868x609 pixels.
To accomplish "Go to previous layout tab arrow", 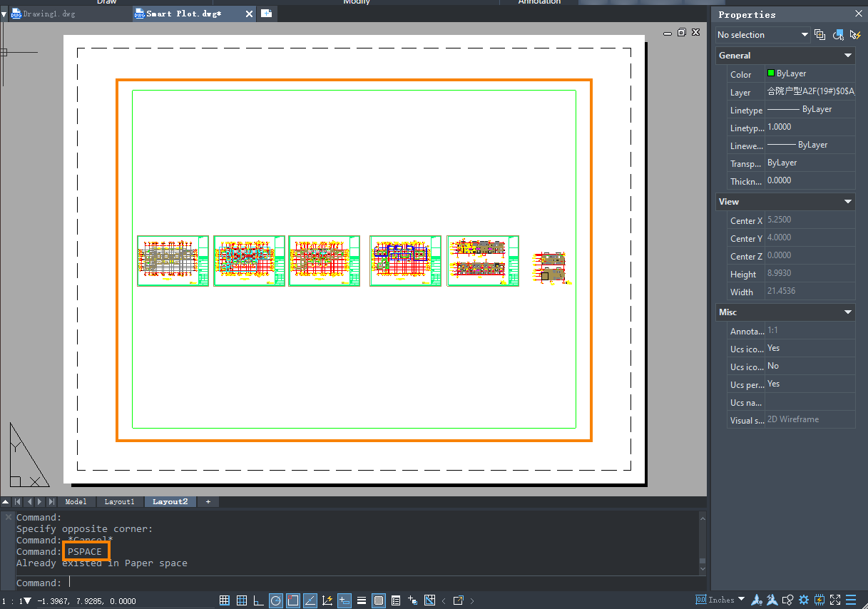I will (x=29, y=502).
